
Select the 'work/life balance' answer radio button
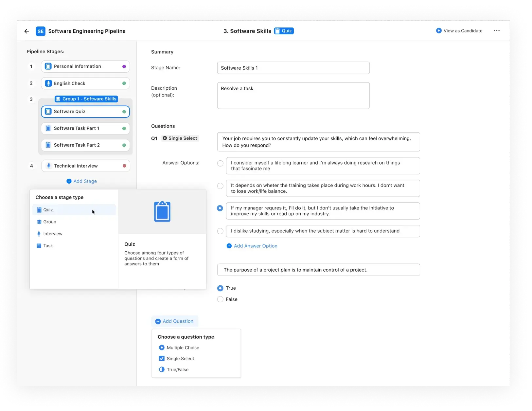tap(220, 186)
